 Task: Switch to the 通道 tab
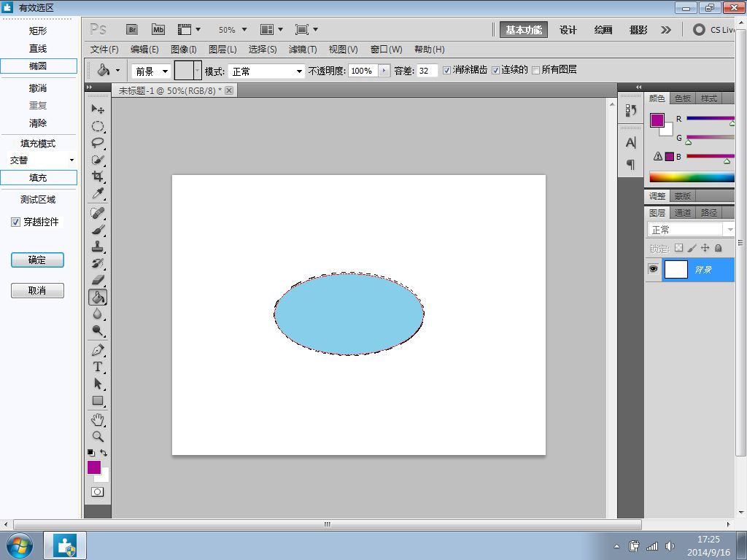coord(683,213)
